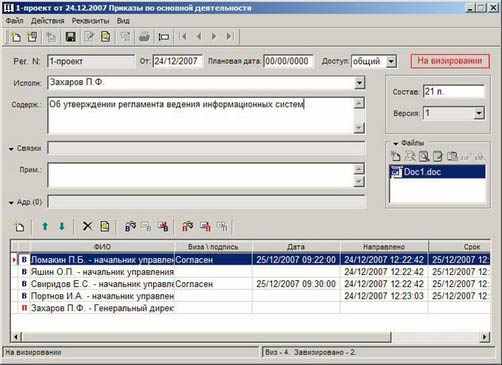This screenshot has height=365, width=502.
Task: Go to next record arrow
Action: pyautogui.click(x=214, y=36)
